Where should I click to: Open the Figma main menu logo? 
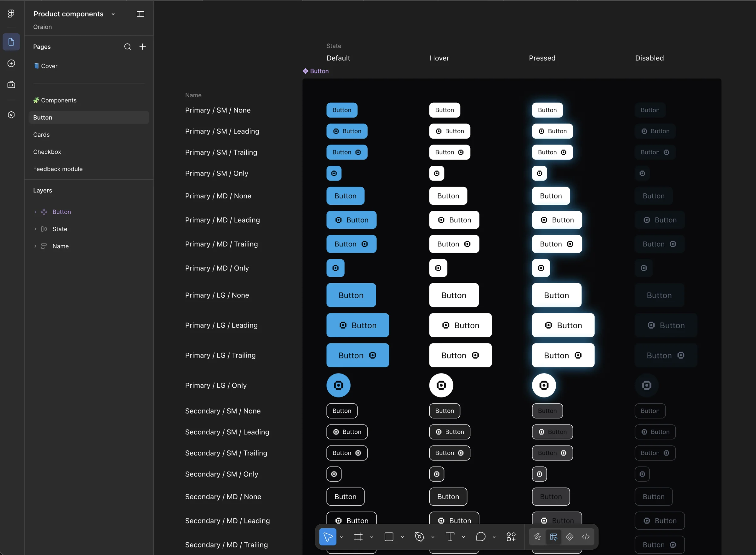tap(11, 14)
